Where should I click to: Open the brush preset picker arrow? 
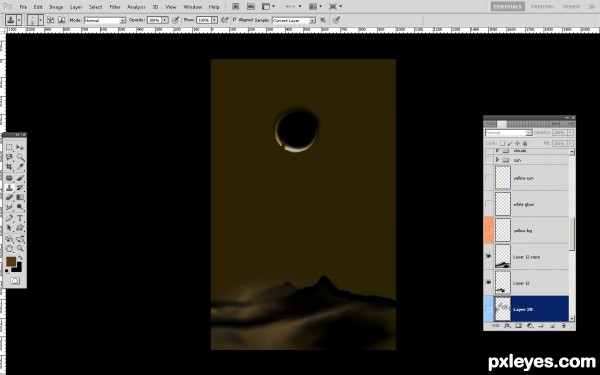(x=40, y=20)
